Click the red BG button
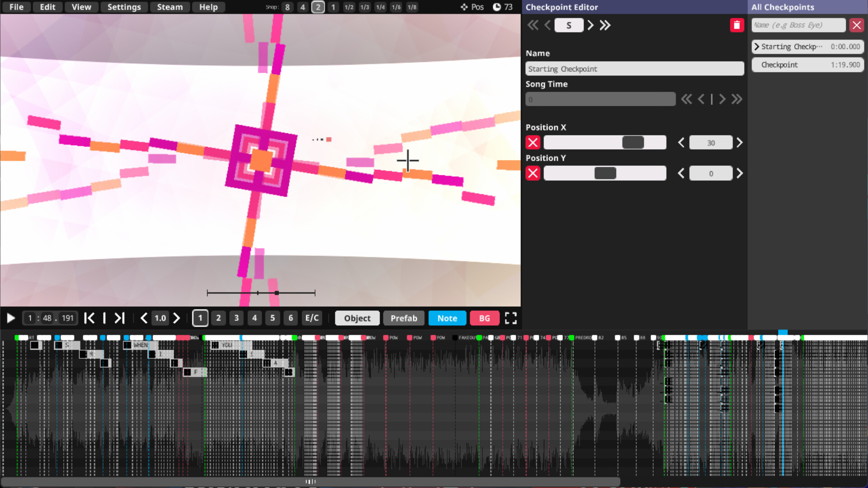Viewport: 868px width, 488px height. pyautogui.click(x=485, y=319)
